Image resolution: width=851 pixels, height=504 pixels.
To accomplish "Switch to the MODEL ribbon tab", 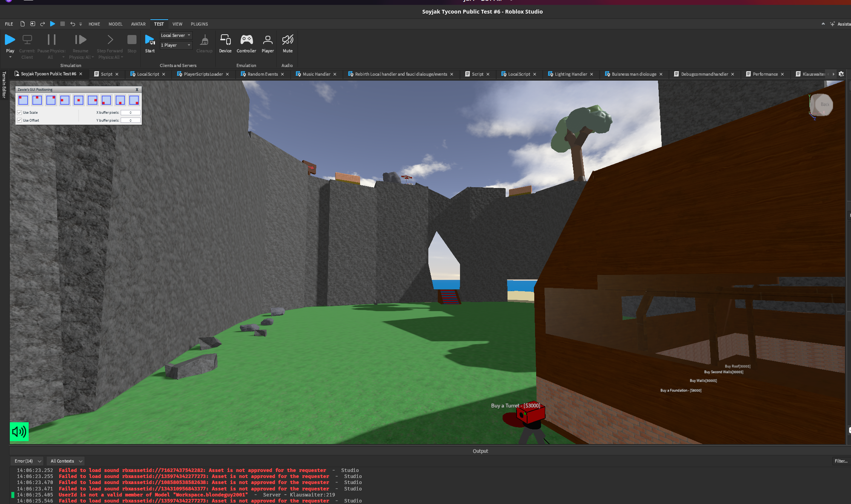I will pos(115,24).
